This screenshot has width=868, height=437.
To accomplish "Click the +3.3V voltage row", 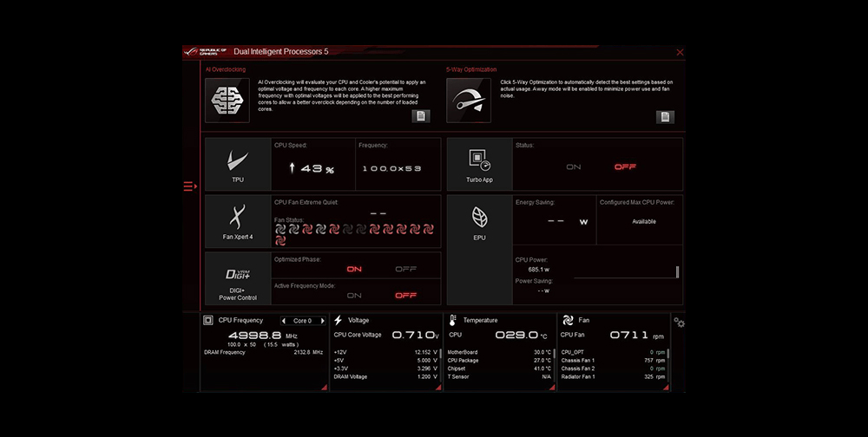I will [385, 369].
